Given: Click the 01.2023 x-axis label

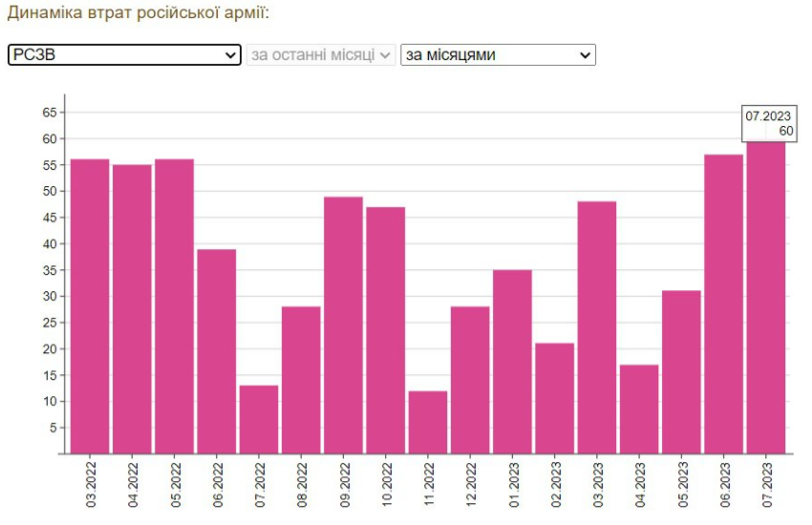Looking at the screenshot, I should pyautogui.click(x=513, y=485).
